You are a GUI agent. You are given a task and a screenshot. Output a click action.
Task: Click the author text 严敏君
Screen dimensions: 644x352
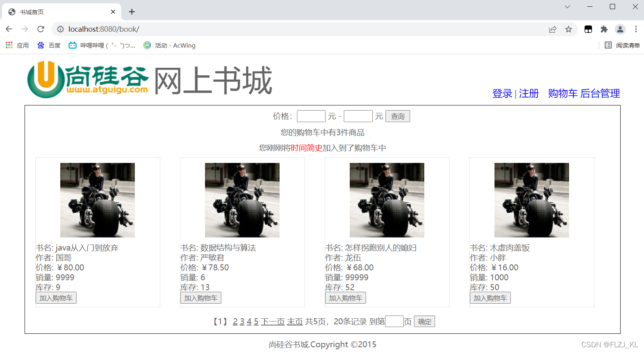coord(212,258)
